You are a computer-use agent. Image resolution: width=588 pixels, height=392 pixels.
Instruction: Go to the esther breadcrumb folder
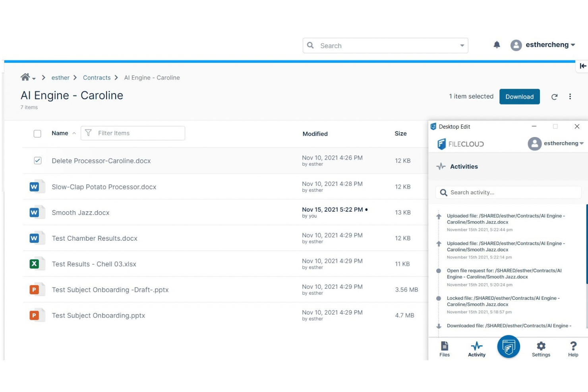coord(60,77)
